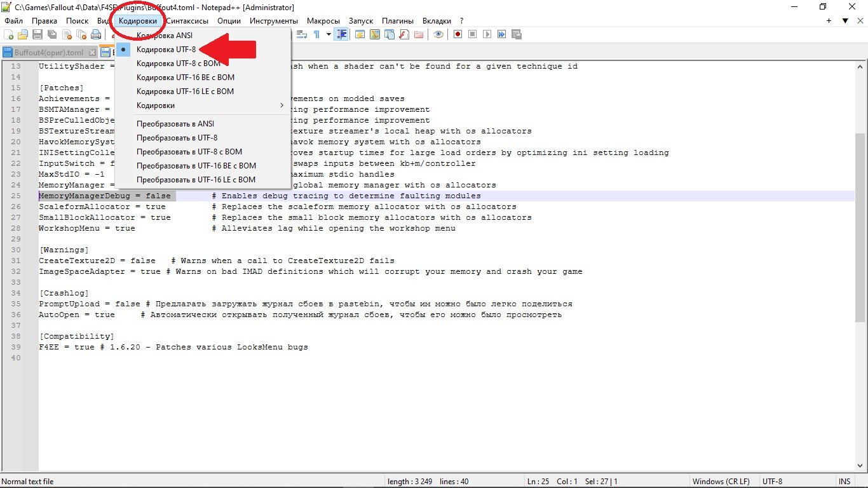
Task: Click the Print toolbar icon
Action: (x=95, y=35)
